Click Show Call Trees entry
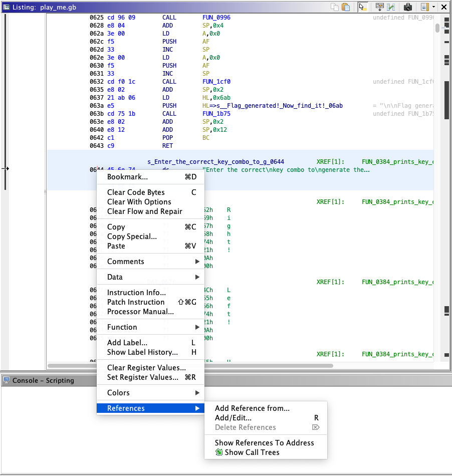Screen dimensions: 452x476 266,452
